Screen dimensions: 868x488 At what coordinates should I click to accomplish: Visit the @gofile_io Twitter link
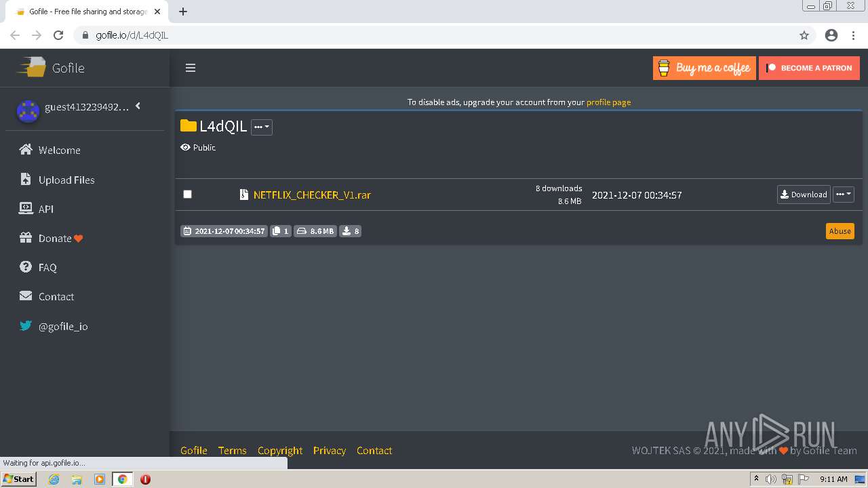[63, 326]
